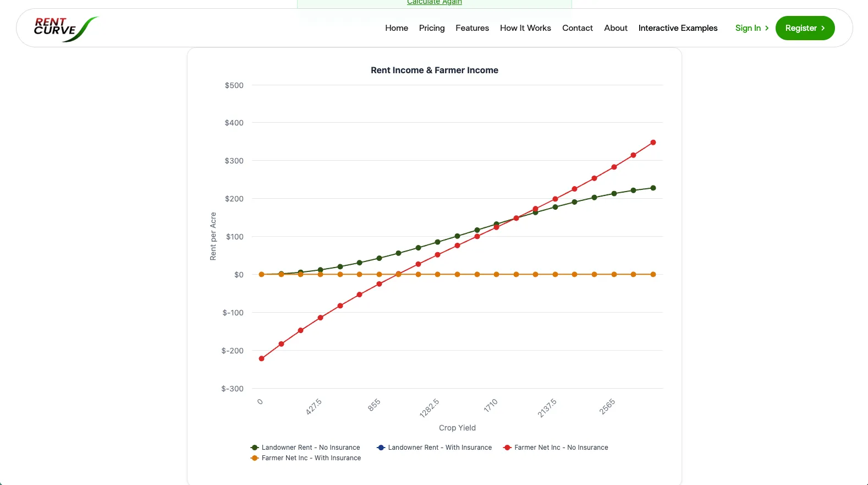Image resolution: width=868 pixels, height=485 pixels.
Task: Open the Home page
Action: [x=397, y=28]
